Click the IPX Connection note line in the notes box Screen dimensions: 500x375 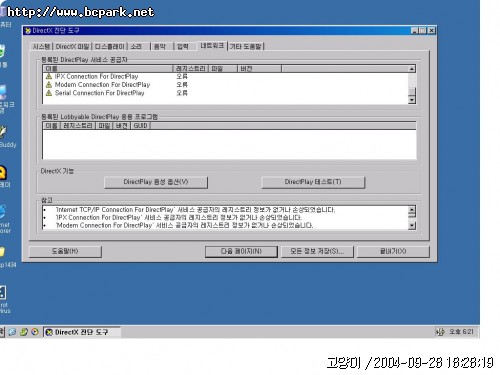[178, 218]
